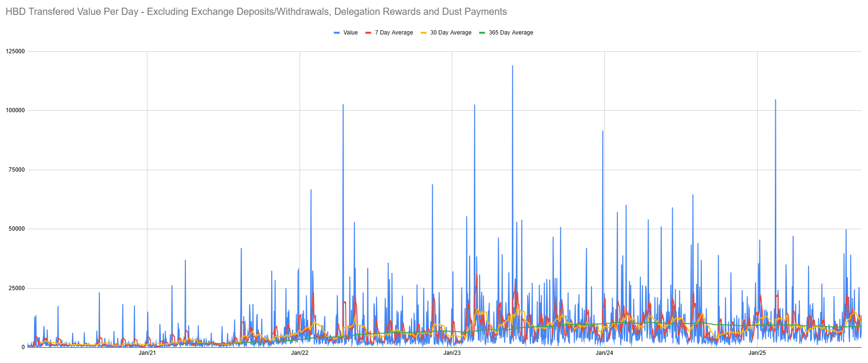Click the Jan/24 x-axis label
The image size is (868, 363).
604,353
